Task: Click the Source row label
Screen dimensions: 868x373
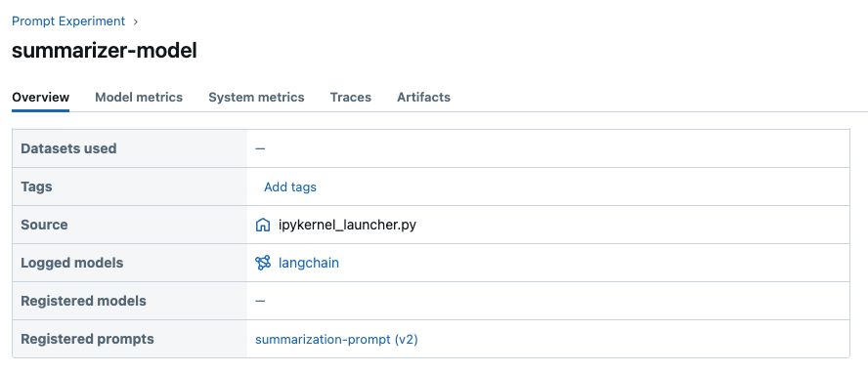Action: (44, 225)
